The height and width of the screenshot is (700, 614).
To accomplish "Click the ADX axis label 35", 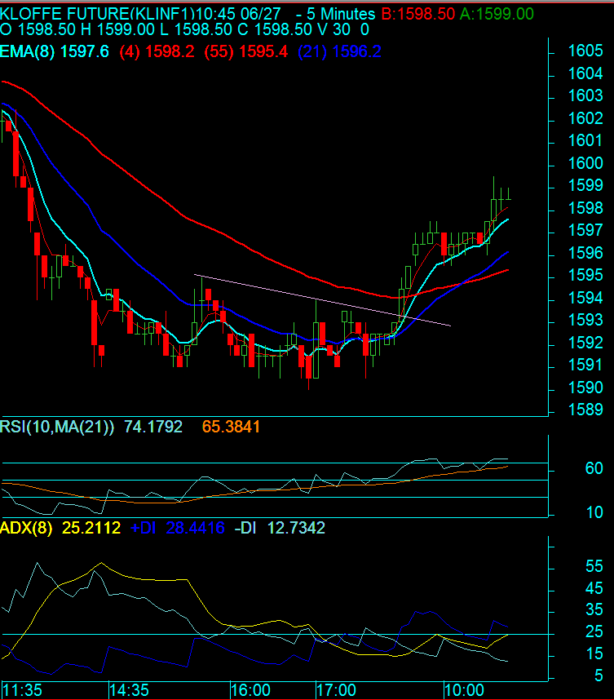I will (594, 609).
